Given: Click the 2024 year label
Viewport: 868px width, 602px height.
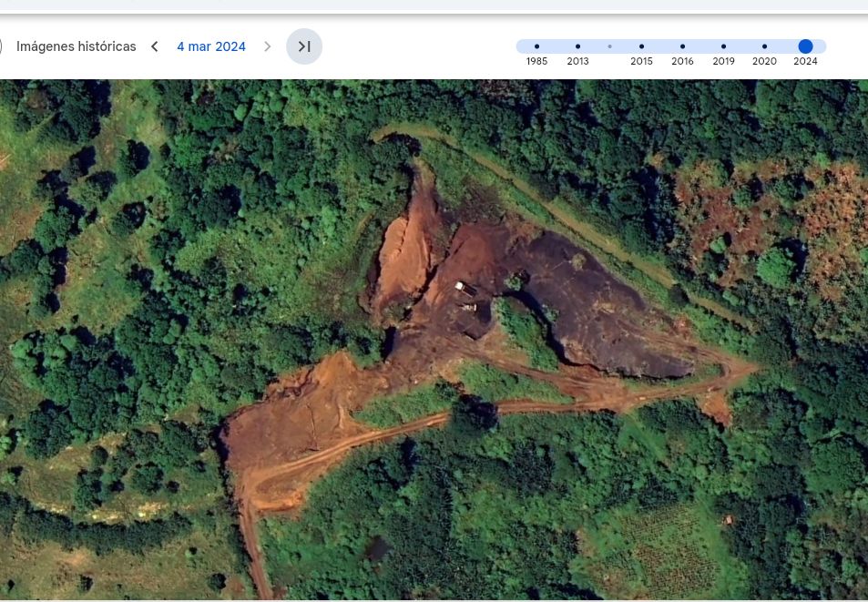Looking at the screenshot, I should pos(805,61).
